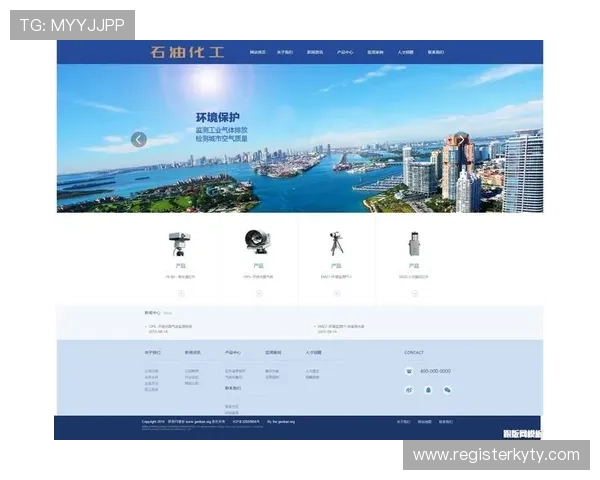Open 网站首页 in the top navigation
Screen dimensions: 600x480
[x=258, y=52]
